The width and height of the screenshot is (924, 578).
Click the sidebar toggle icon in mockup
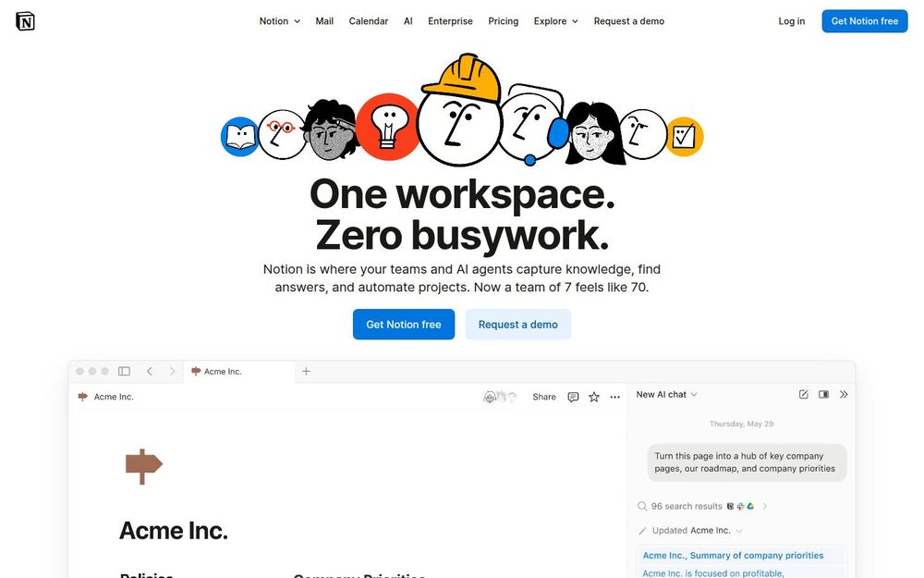click(x=124, y=371)
